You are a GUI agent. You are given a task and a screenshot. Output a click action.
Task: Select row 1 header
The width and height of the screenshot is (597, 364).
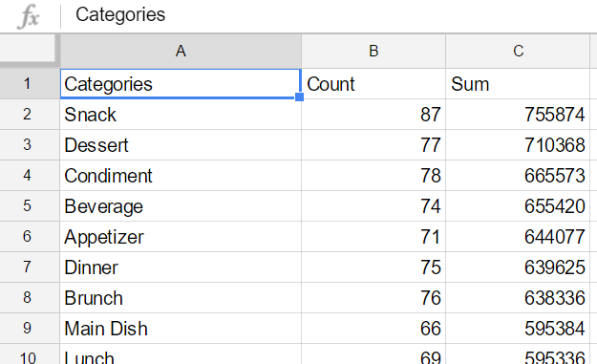pyautogui.click(x=28, y=84)
